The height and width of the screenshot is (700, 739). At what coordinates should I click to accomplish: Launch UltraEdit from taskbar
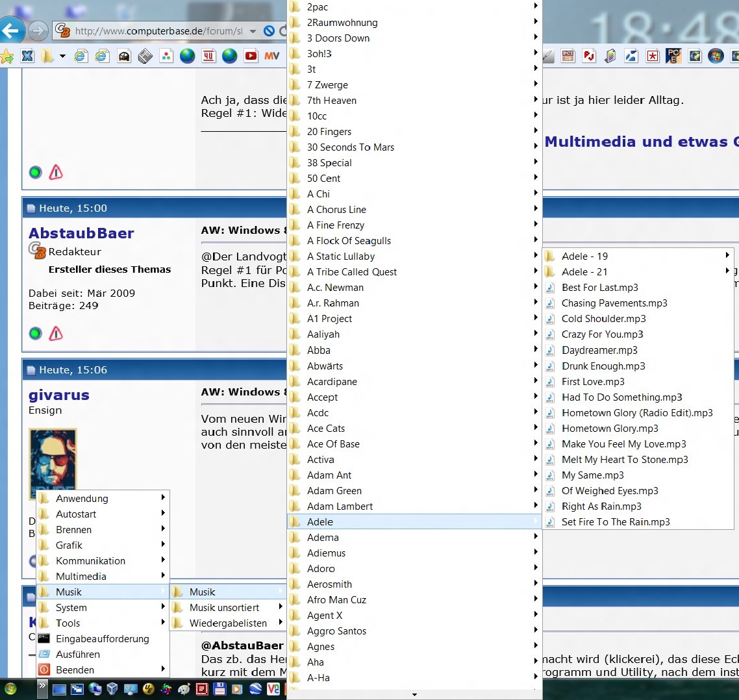[x=149, y=689]
